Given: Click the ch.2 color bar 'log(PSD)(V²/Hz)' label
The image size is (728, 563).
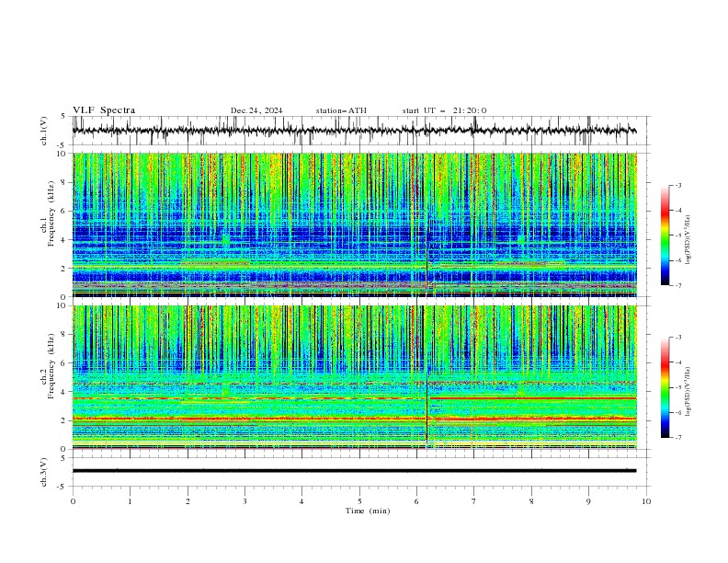Looking at the screenshot, I should point(688,391).
